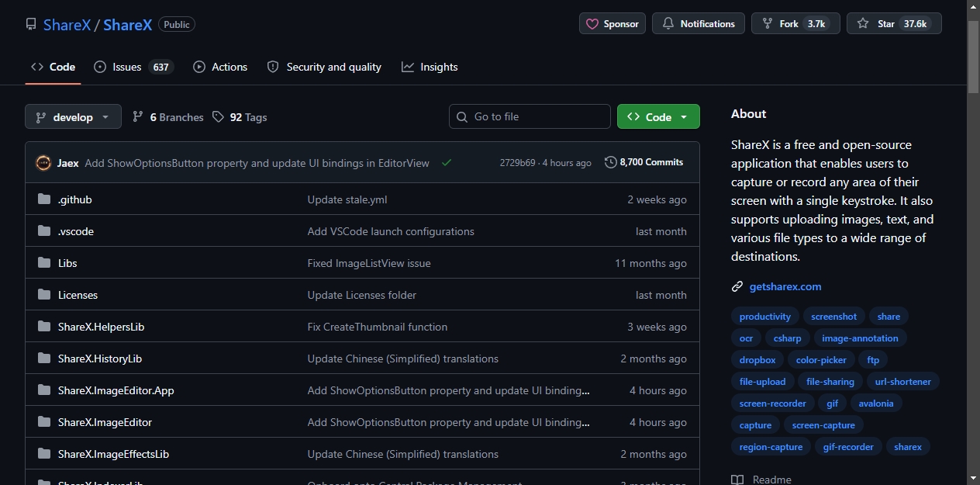Open Security and quality tab
This screenshot has width=980, height=485.
324,67
